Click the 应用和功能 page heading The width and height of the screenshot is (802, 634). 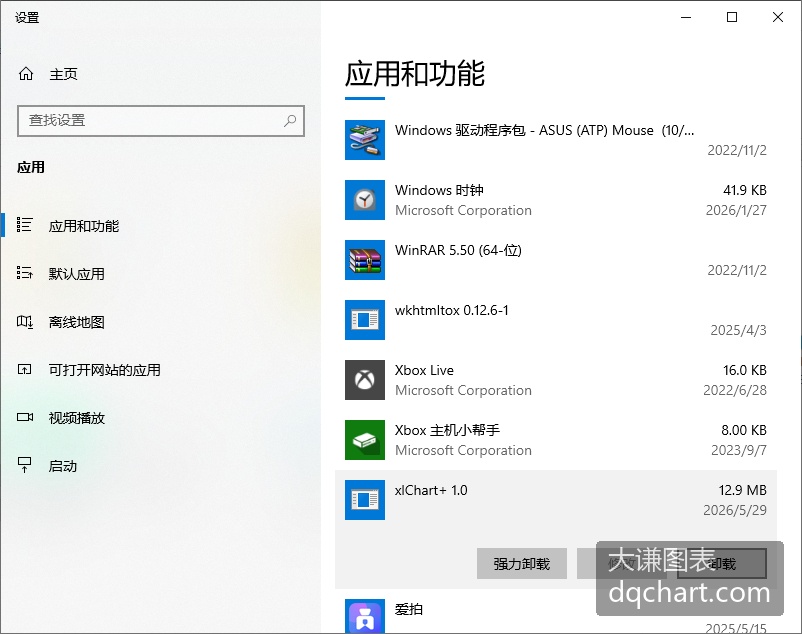[x=415, y=74]
